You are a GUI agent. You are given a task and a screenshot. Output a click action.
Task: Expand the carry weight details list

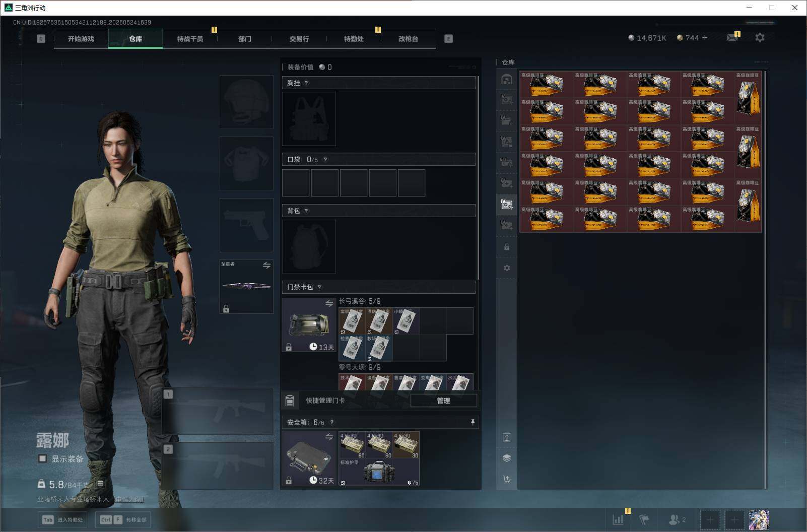(x=100, y=483)
